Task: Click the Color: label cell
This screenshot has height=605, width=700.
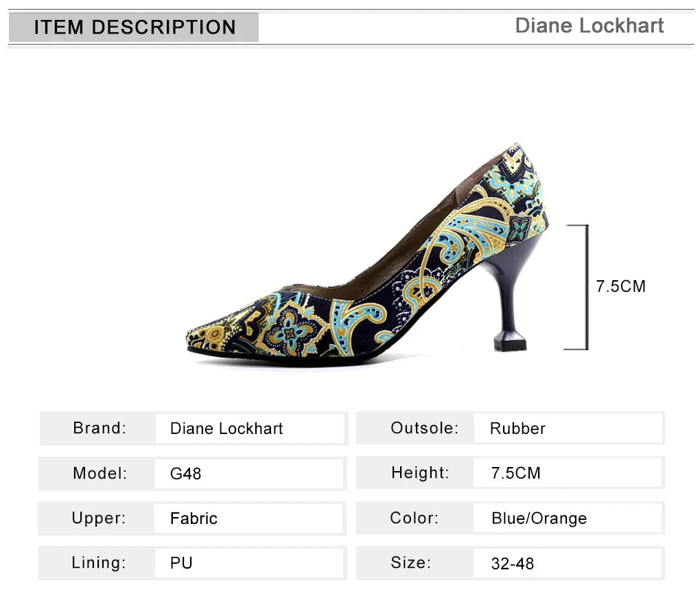Action: point(414,518)
